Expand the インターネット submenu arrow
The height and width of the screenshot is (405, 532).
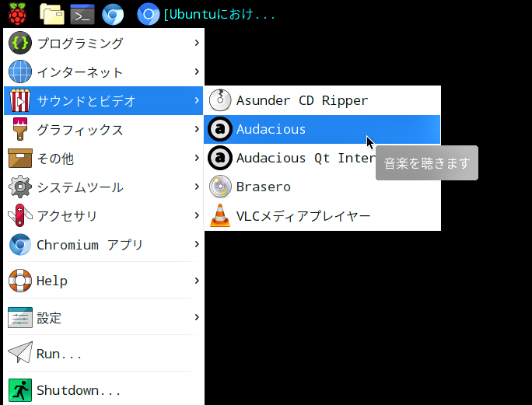coord(197,72)
